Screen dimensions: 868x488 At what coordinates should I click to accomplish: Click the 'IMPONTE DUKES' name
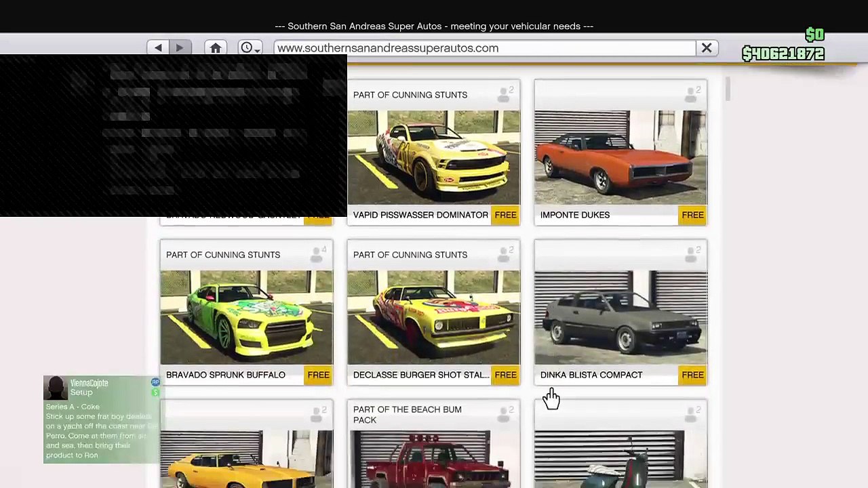575,215
